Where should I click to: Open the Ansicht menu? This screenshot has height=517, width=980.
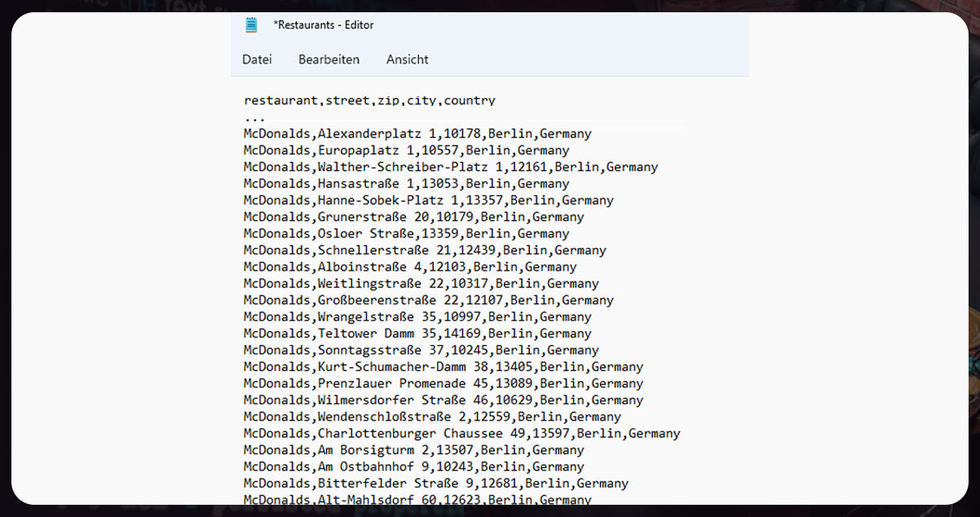(x=407, y=60)
